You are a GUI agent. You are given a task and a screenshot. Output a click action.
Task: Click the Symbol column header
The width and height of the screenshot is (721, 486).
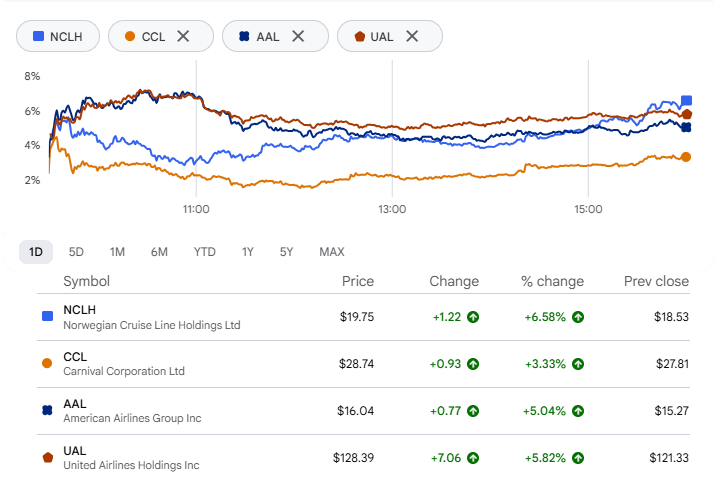pyautogui.click(x=86, y=281)
